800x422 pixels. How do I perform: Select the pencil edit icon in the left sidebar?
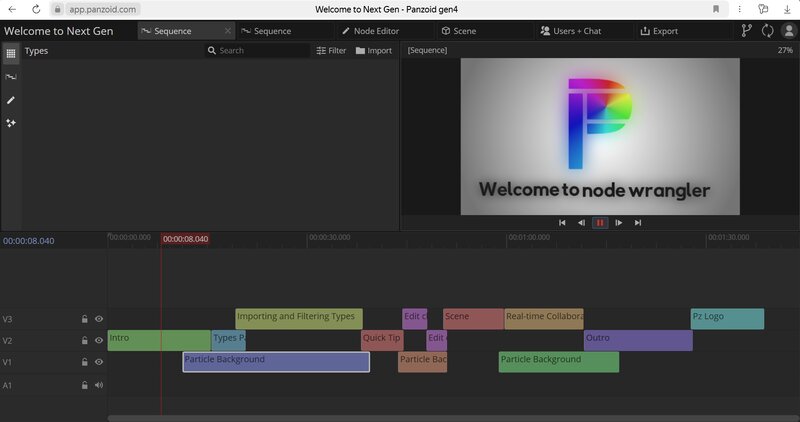pos(11,100)
